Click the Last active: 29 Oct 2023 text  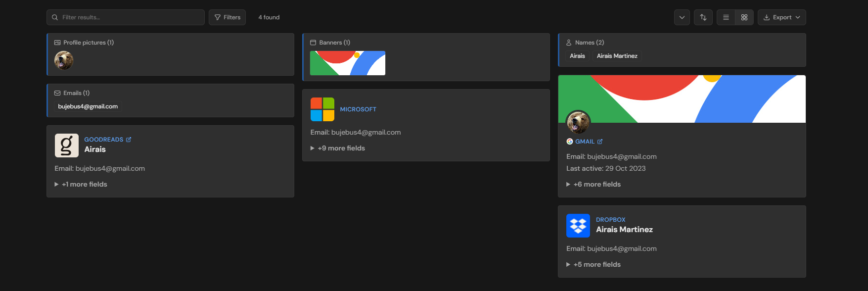tap(606, 168)
